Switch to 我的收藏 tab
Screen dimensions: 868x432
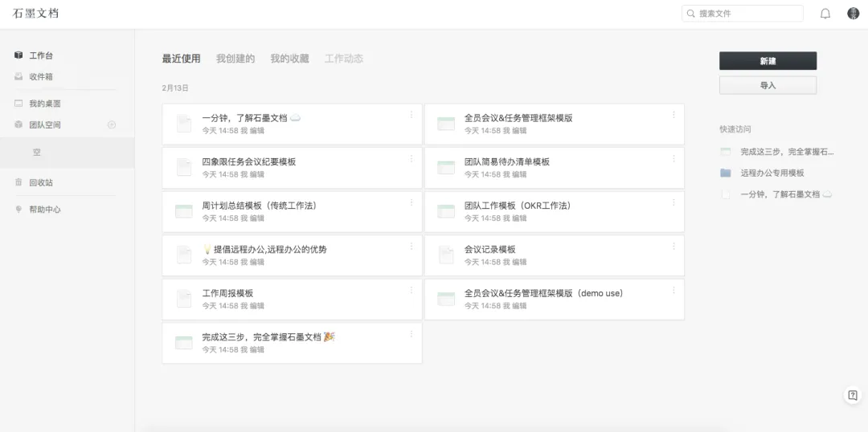pyautogui.click(x=289, y=59)
